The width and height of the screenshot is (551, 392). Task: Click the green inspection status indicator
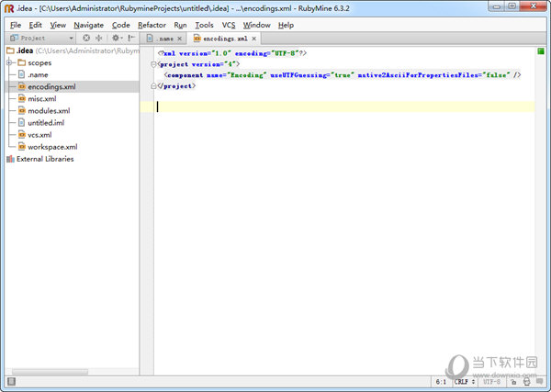(x=541, y=51)
